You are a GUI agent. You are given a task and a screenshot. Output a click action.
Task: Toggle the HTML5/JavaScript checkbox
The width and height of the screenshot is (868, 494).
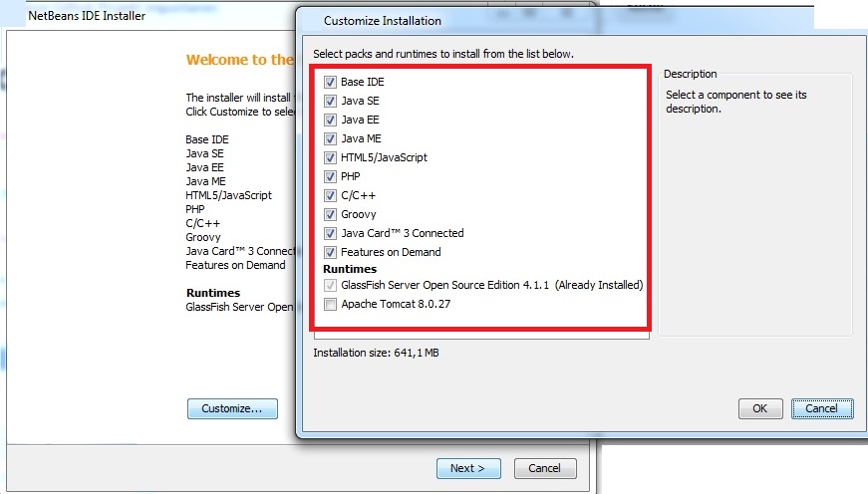point(330,157)
